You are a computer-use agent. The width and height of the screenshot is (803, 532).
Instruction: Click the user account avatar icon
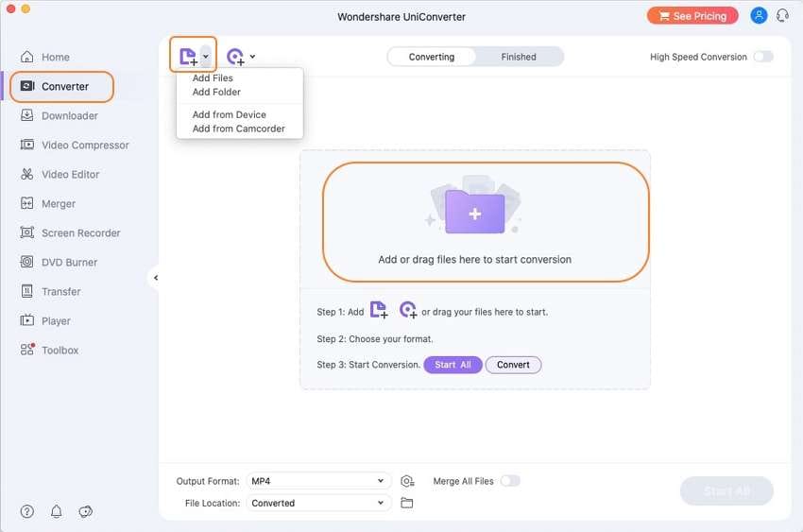[x=759, y=16]
